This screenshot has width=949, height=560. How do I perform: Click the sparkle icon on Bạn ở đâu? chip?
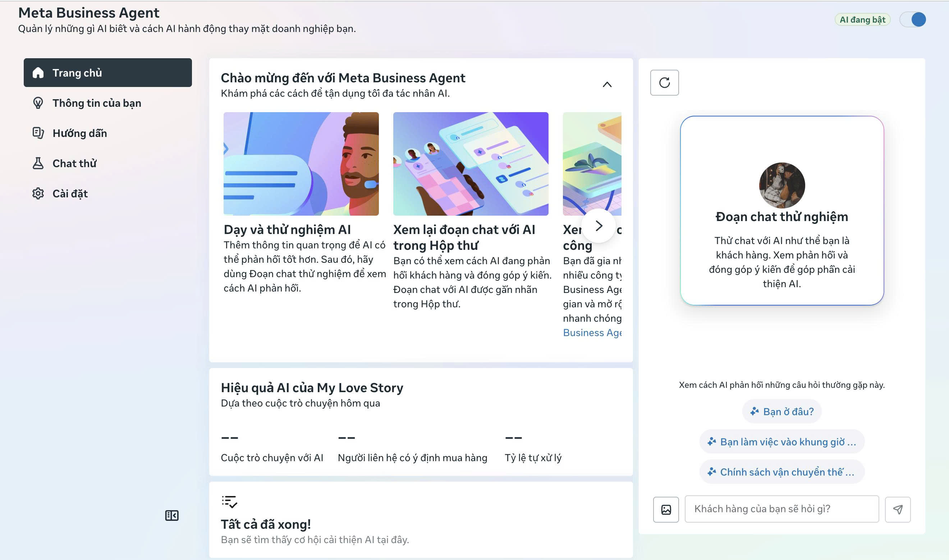point(754,411)
